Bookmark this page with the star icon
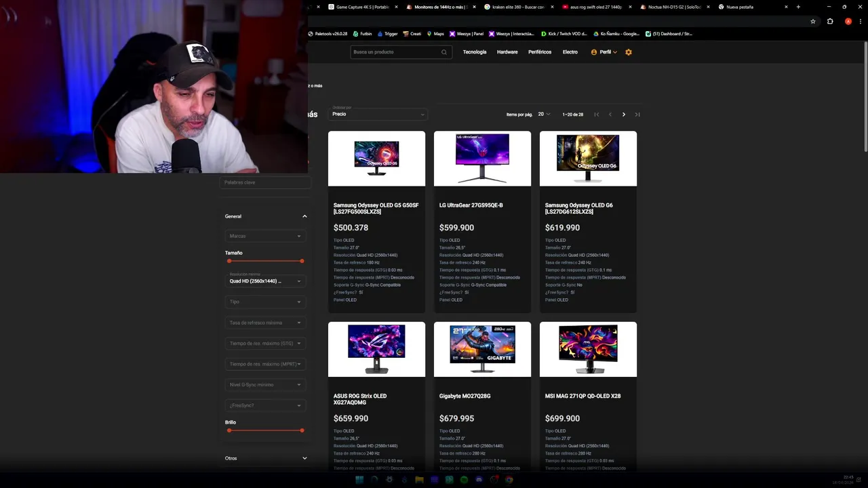868x488 pixels. click(813, 21)
